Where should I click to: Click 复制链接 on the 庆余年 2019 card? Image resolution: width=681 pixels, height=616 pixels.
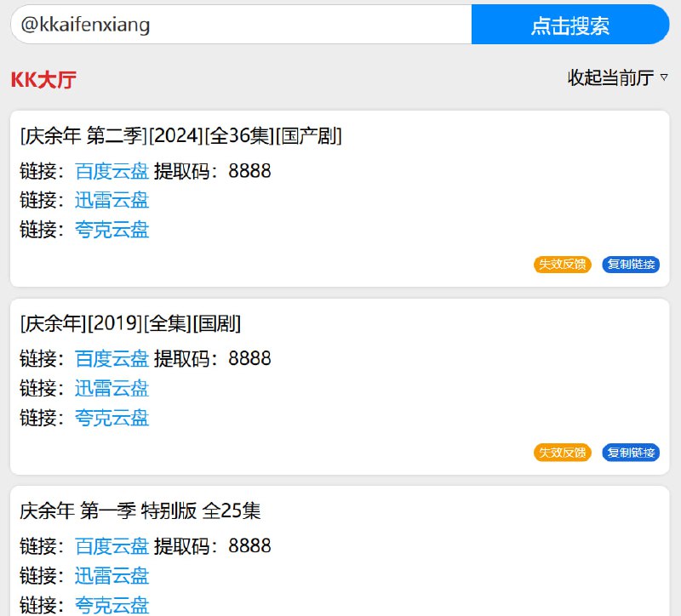[631, 453]
